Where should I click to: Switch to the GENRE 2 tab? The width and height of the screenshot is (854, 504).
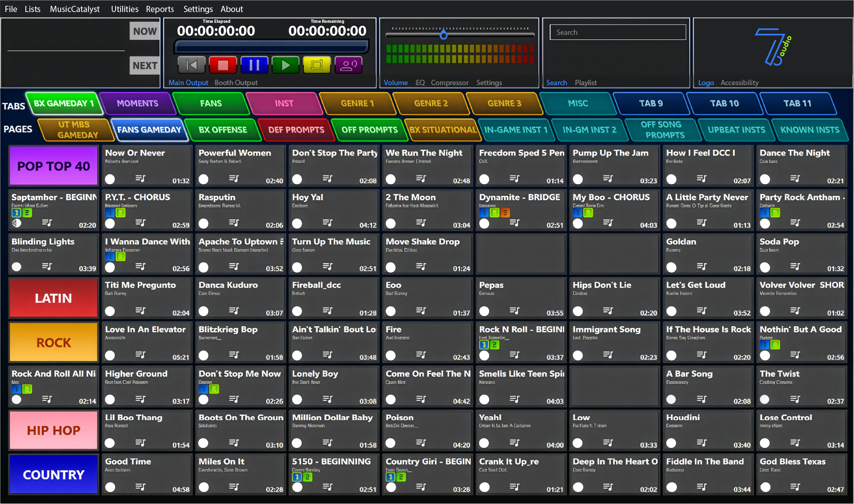(x=431, y=103)
